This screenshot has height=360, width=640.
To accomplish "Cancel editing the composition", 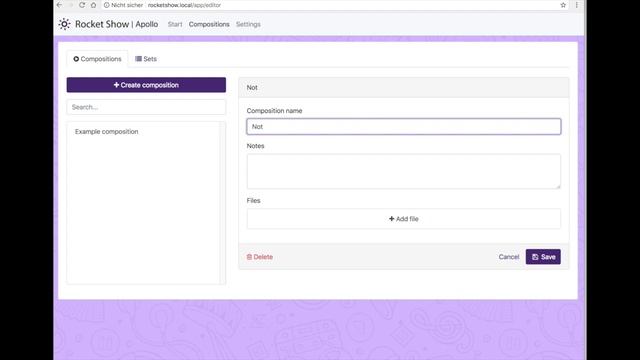I will tap(509, 257).
